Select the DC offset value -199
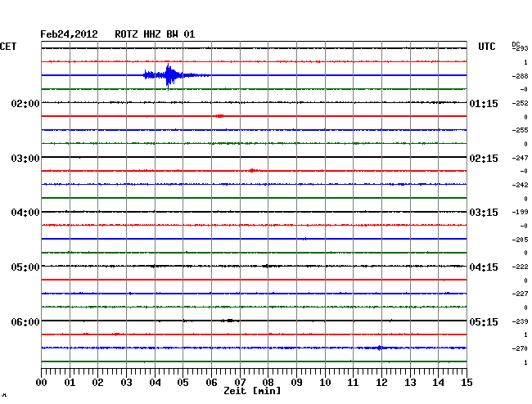Image resolution: width=532 pixels, height=404 pixels. tap(520, 212)
